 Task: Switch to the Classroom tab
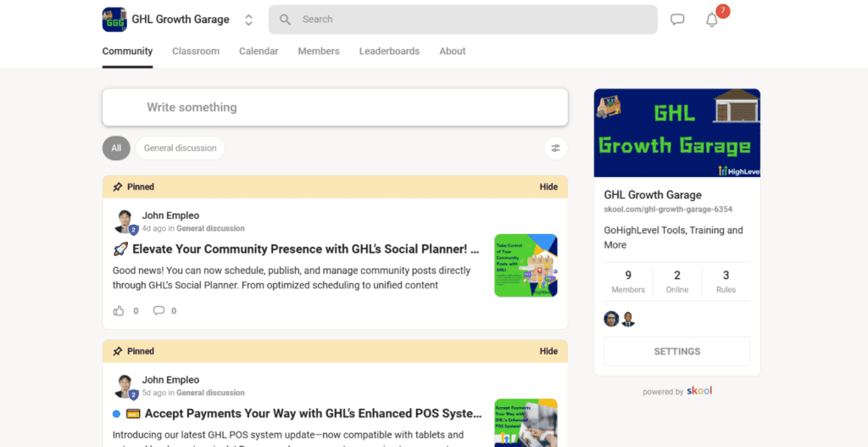[x=196, y=51]
